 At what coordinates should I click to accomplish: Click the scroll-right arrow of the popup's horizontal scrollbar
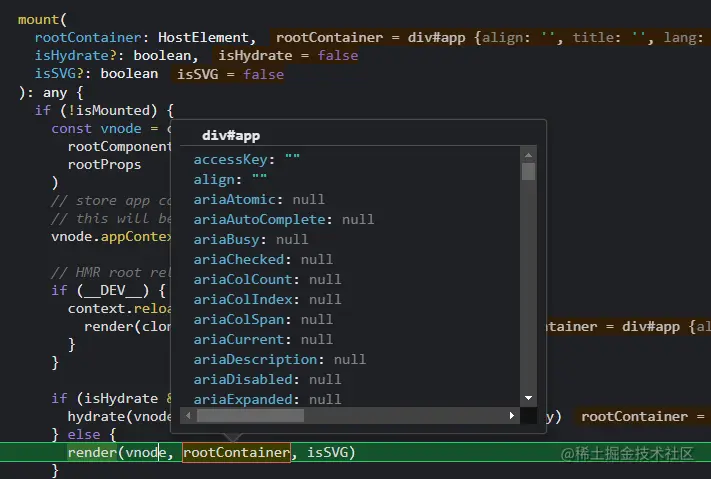512,415
